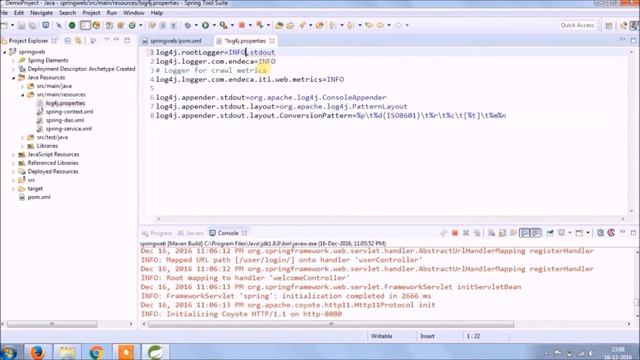
Task: Click the red stop icon in main toolbar
Action: [242, 25]
